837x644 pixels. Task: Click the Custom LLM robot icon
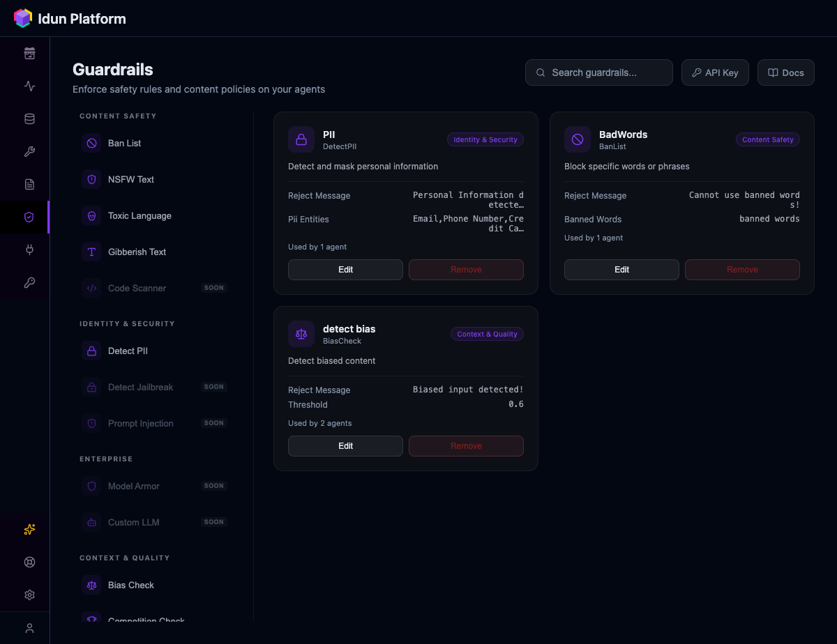[91, 523]
